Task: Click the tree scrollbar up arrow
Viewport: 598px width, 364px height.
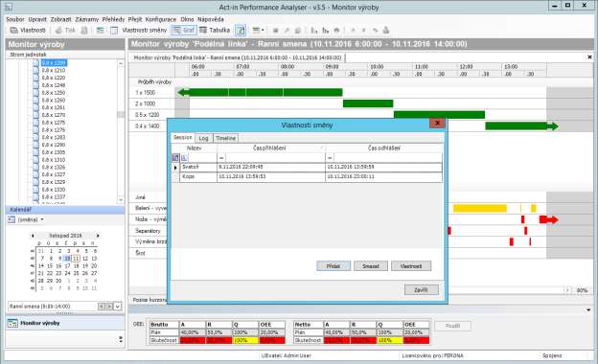Action: 121,63
